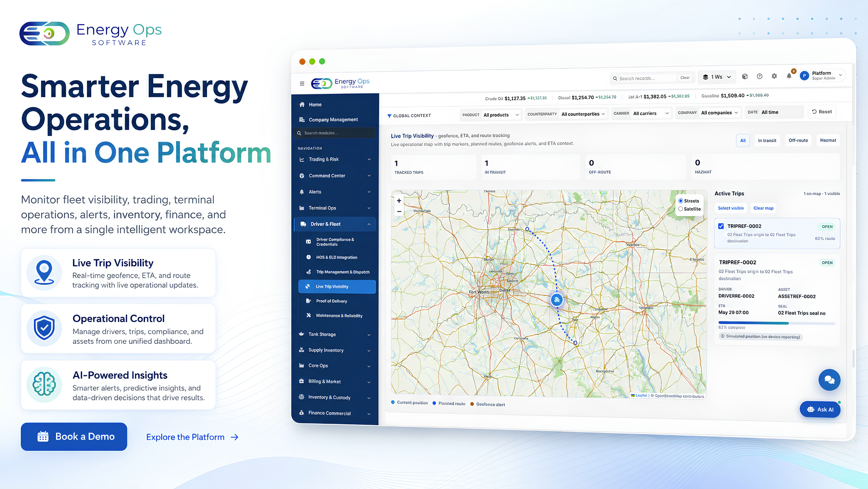Select the Off-route filter tab
The image size is (868, 489).
[798, 140]
